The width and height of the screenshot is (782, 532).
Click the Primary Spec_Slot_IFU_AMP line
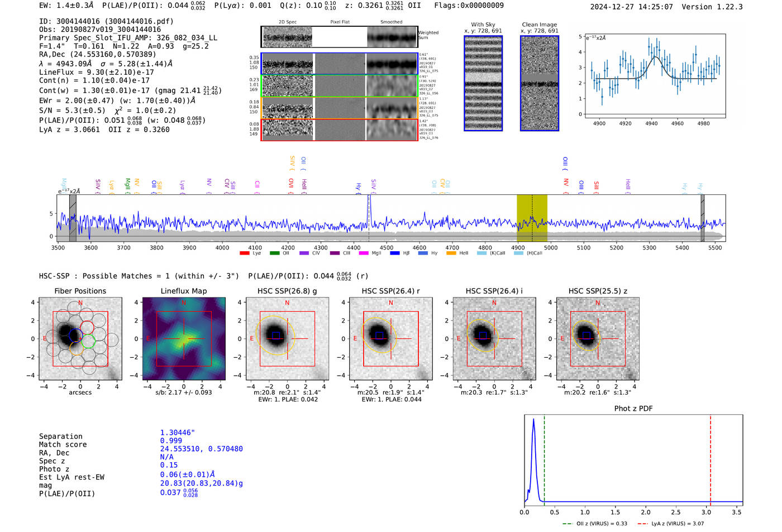coord(128,38)
